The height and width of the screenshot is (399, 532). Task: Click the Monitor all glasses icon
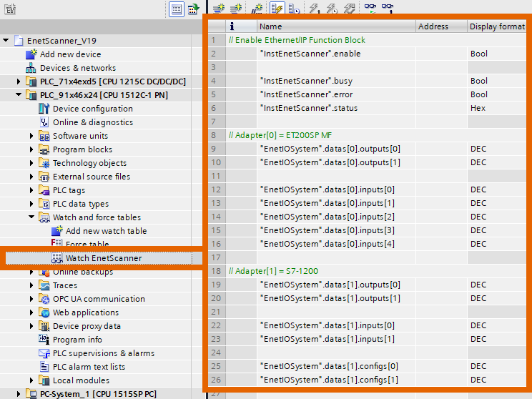tap(370, 8)
